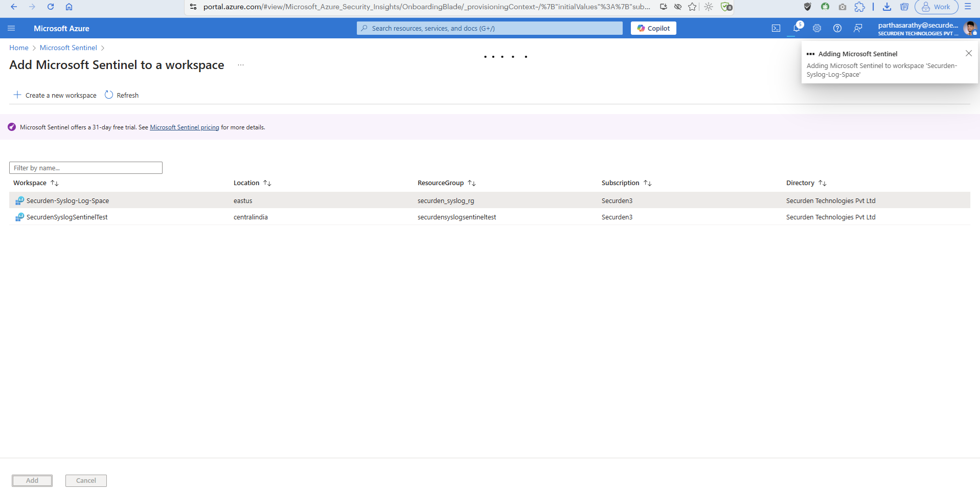Sort by Workspace column
Image resolution: width=980 pixels, height=492 pixels.
pos(36,183)
